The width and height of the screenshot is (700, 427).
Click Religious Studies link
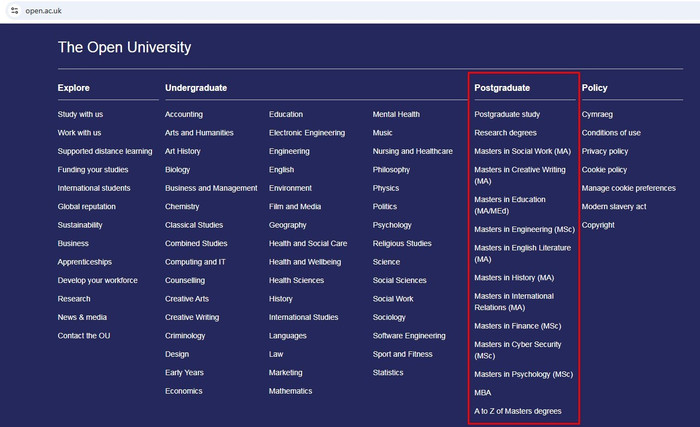tap(402, 243)
